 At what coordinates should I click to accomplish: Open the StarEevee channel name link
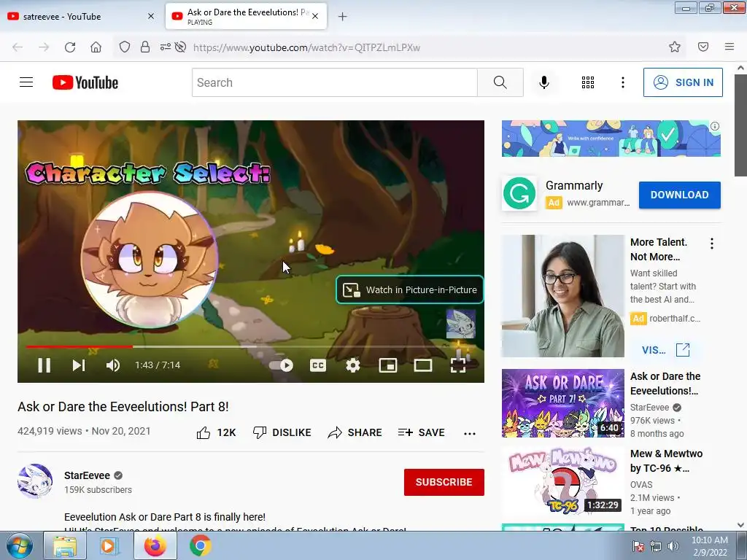[88, 475]
